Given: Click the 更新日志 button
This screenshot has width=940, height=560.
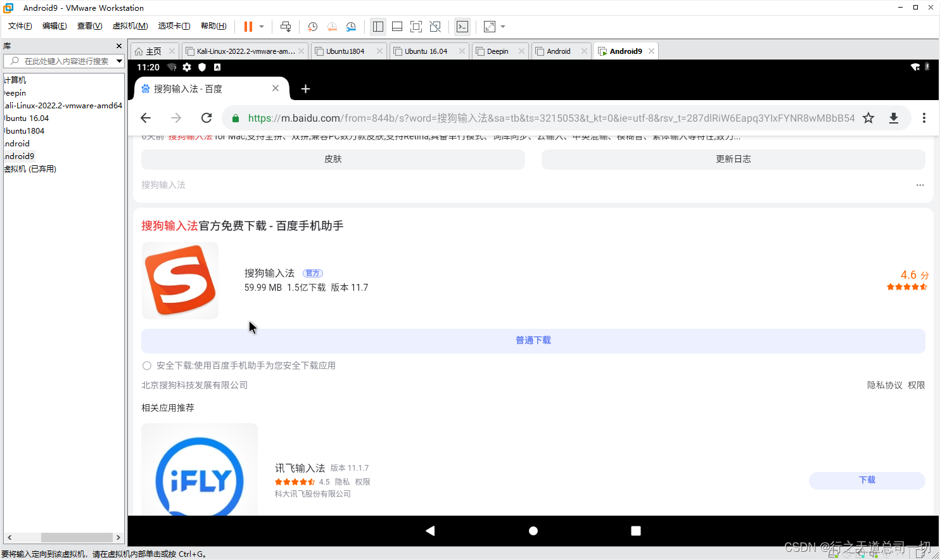Looking at the screenshot, I should (x=734, y=159).
